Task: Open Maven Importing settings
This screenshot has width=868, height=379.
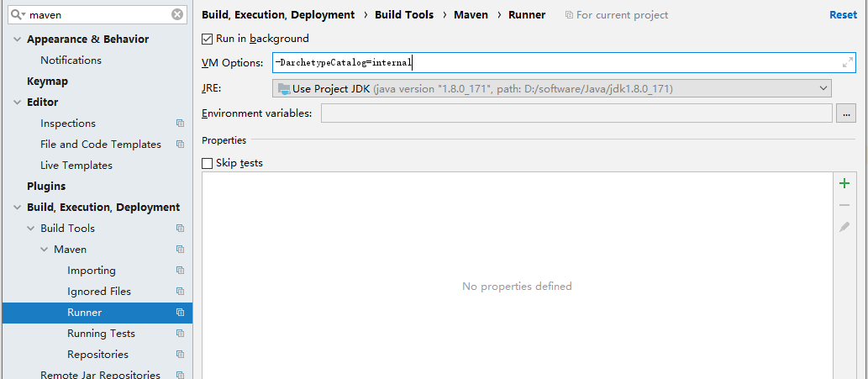Action: point(92,271)
